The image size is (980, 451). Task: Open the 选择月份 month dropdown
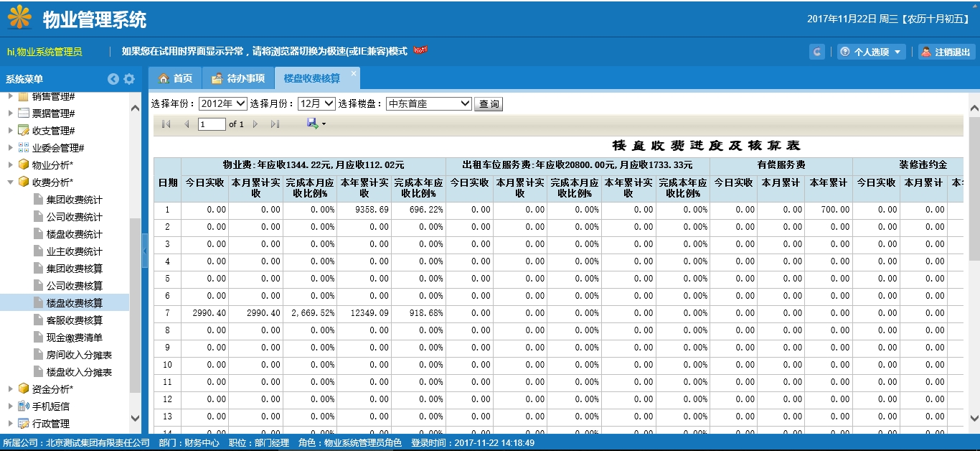(x=316, y=104)
